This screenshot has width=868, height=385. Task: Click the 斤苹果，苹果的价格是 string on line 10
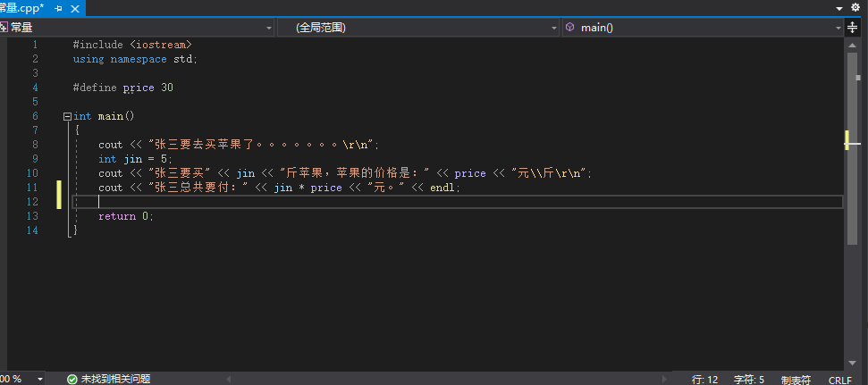point(355,173)
